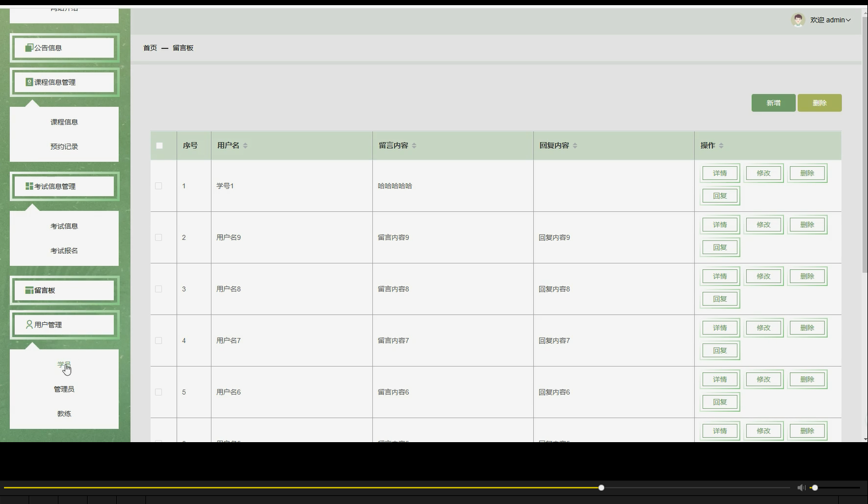Screen dimensions: 868x504
Task: Click 详情 for row 学号1
Action: click(x=720, y=173)
